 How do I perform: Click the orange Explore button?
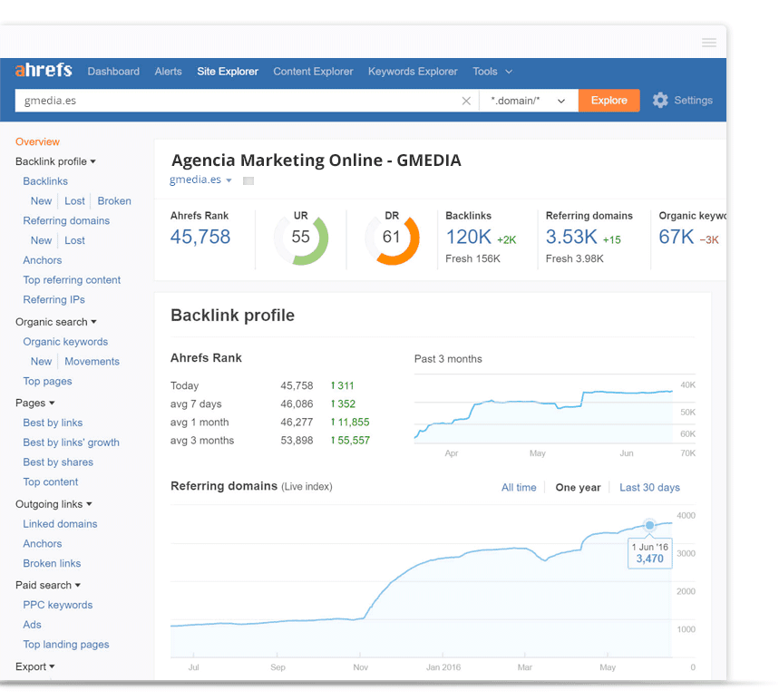pos(609,101)
